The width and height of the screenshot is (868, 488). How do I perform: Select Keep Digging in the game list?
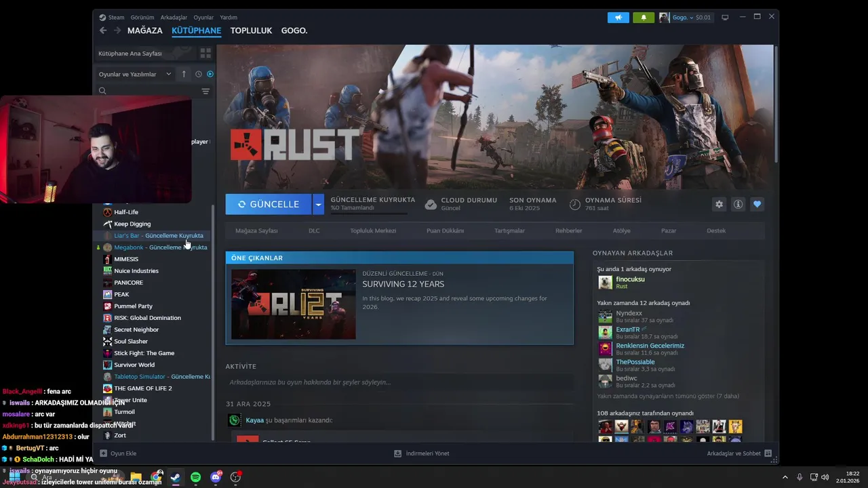(x=132, y=224)
